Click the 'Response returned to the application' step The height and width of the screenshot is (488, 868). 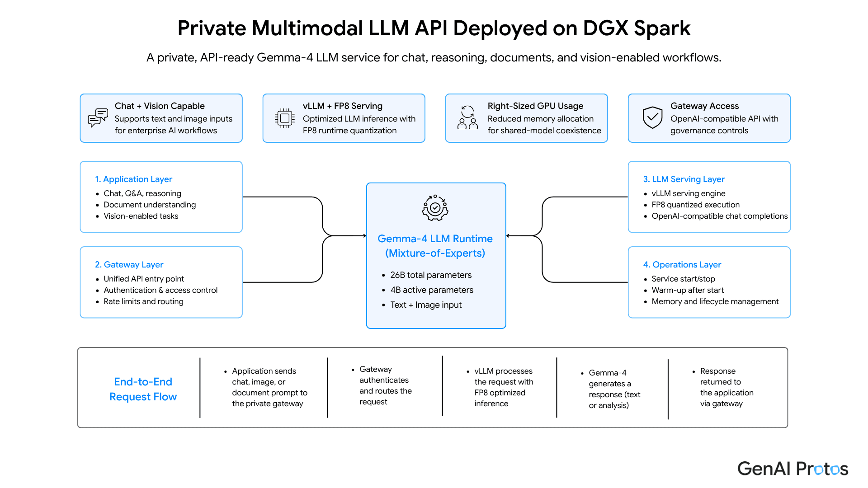(726, 387)
